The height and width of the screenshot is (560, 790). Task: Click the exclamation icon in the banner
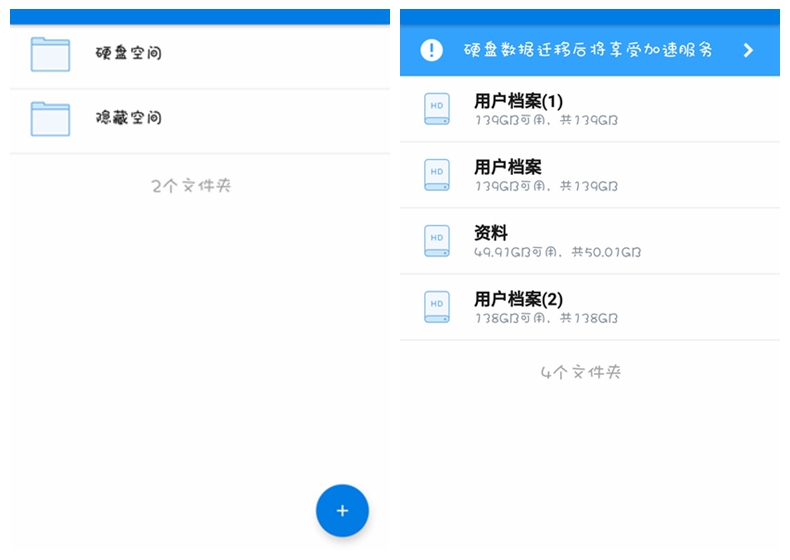point(431,50)
